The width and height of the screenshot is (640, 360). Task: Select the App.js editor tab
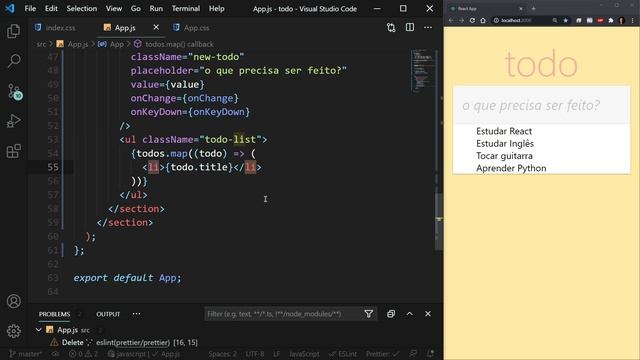pos(125,28)
